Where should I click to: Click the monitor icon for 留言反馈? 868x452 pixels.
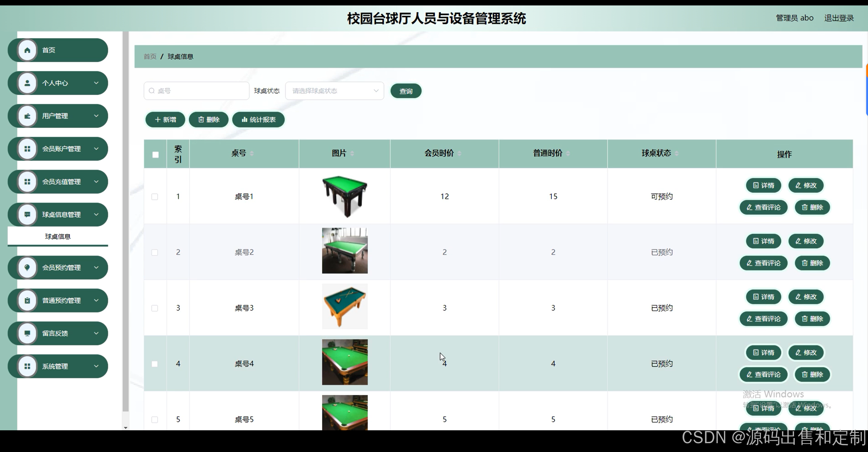27,333
